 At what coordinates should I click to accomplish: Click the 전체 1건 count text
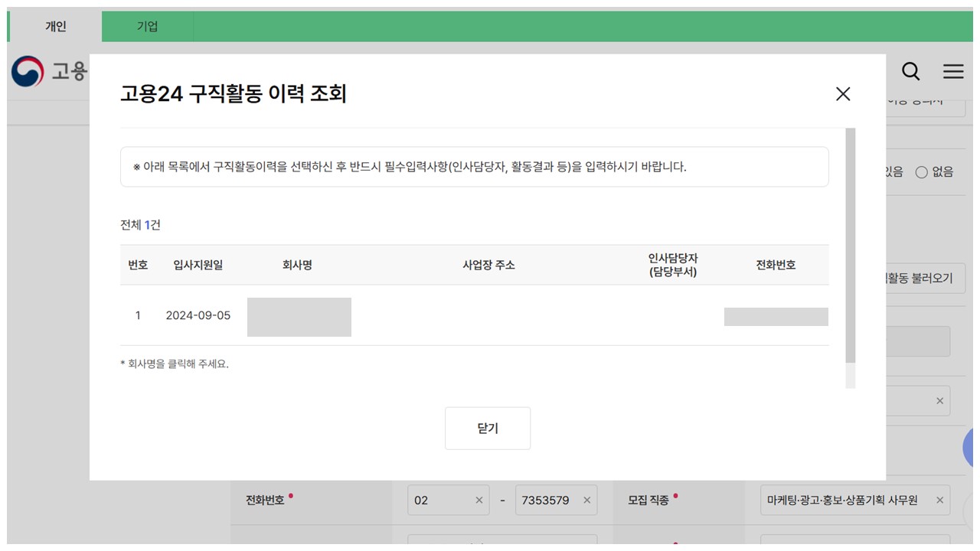pyautogui.click(x=140, y=225)
